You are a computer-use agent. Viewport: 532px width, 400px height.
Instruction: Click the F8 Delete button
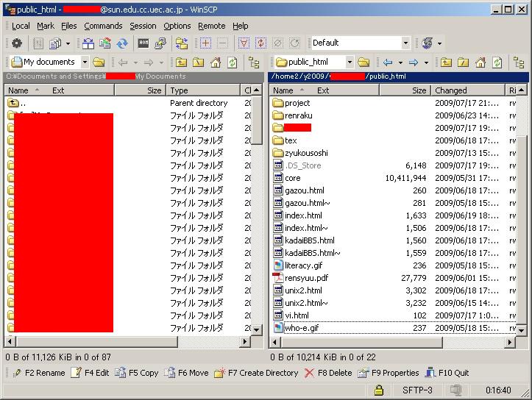[328, 373]
